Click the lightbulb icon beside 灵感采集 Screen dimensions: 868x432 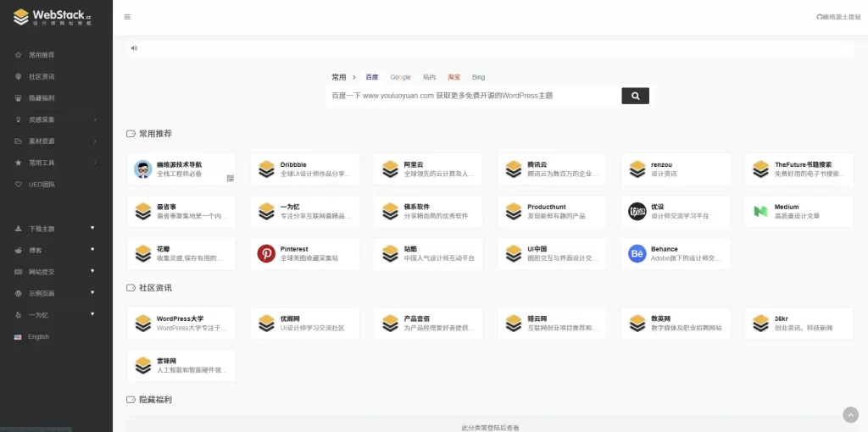pos(18,120)
